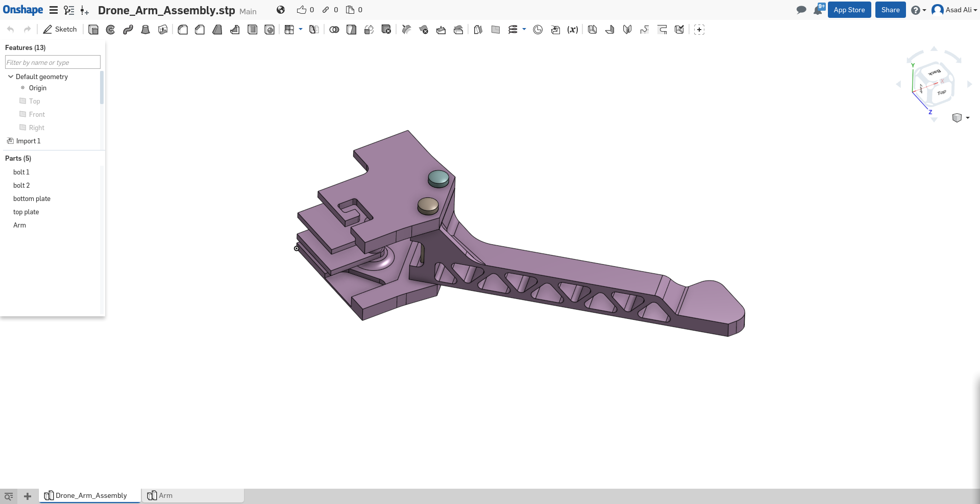Viewport: 980px width, 504px height.
Task: Select the Top plane in feature list
Action: 34,101
